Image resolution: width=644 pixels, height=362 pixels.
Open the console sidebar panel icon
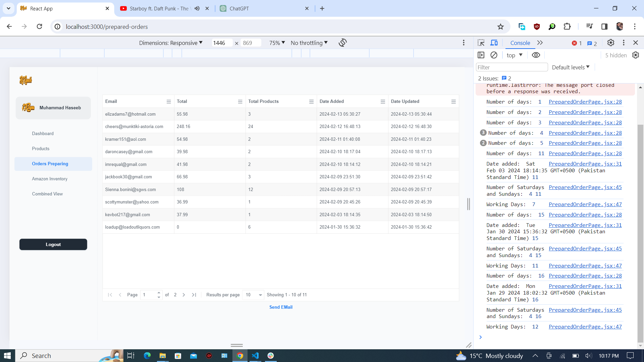(x=481, y=55)
